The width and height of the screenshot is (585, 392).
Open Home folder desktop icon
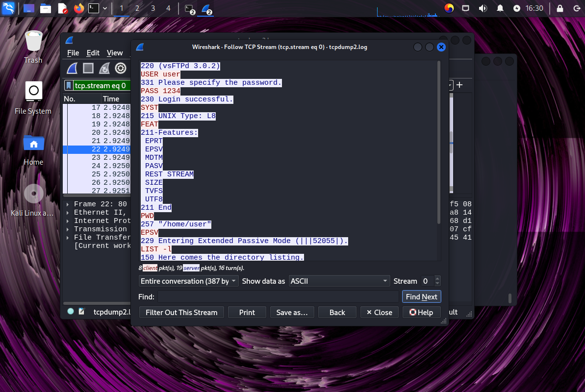pos(33,149)
